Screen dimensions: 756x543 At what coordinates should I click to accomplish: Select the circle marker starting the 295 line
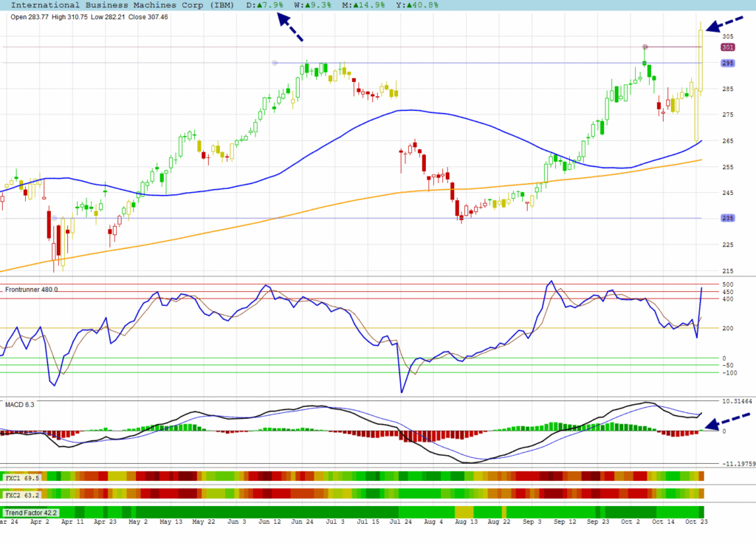(x=275, y=63)
